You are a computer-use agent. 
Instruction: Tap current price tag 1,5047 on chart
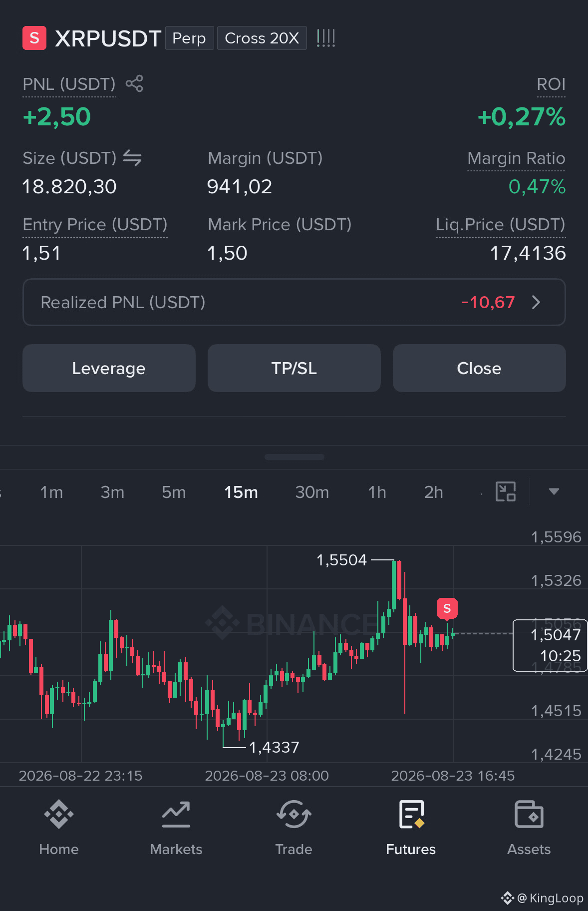coord(550,645)
